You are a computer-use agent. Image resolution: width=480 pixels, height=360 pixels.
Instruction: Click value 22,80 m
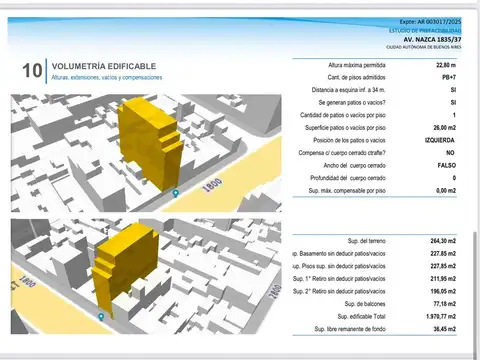tap(446, 65)
